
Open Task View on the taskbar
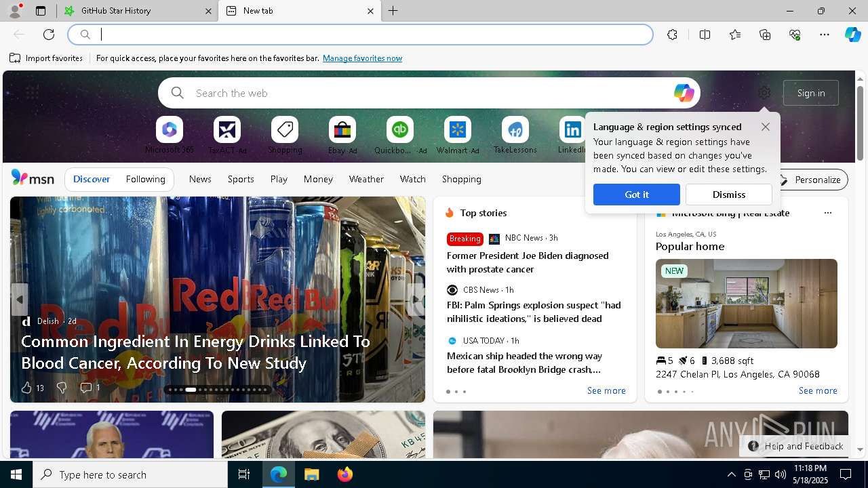(244, 474)
